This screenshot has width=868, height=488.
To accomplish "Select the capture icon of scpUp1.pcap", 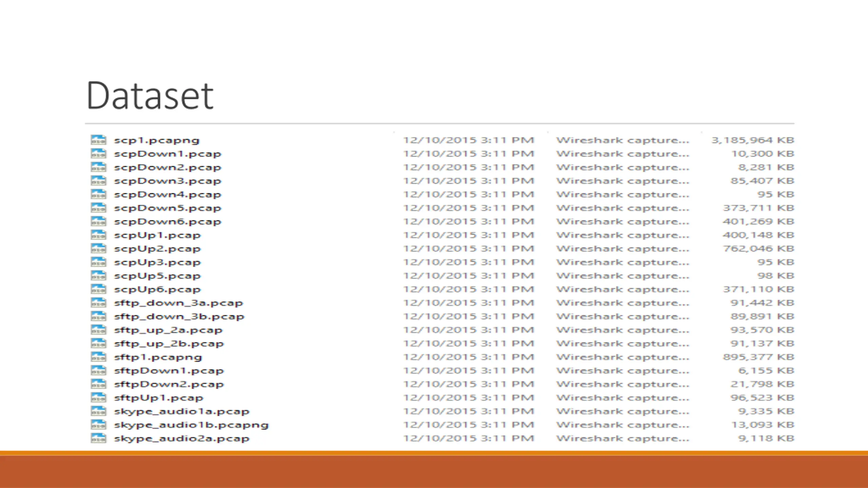I will click(98, 235).
